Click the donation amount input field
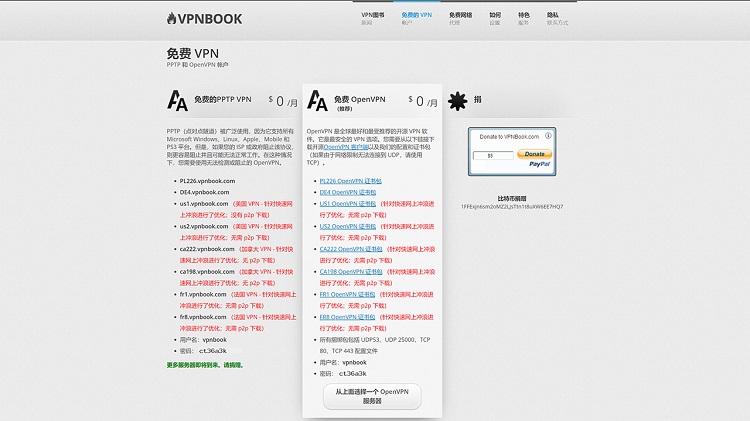Screen dimensions: 750x421 (x=493, y=155)
